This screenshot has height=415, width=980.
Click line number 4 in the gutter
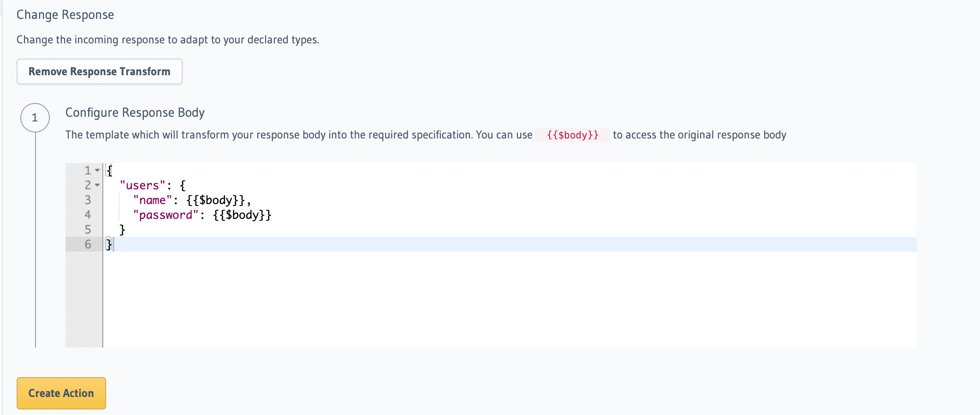pyautogui.click(x=88, y=215)
